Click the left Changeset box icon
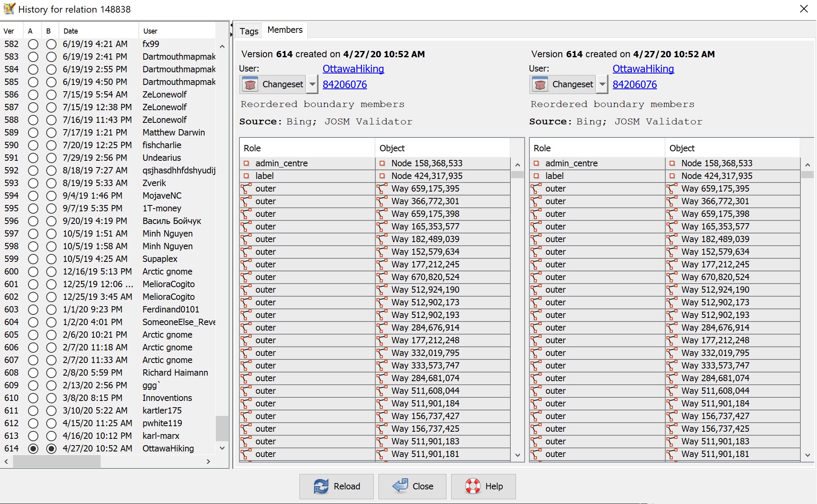Screen dimensions: 817x504 point(250,85)
